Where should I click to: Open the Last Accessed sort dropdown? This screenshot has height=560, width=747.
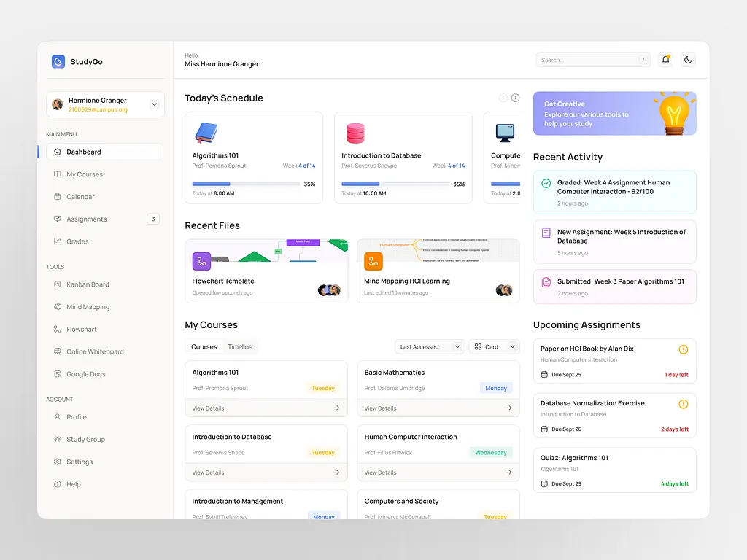(x=429, y=346)
